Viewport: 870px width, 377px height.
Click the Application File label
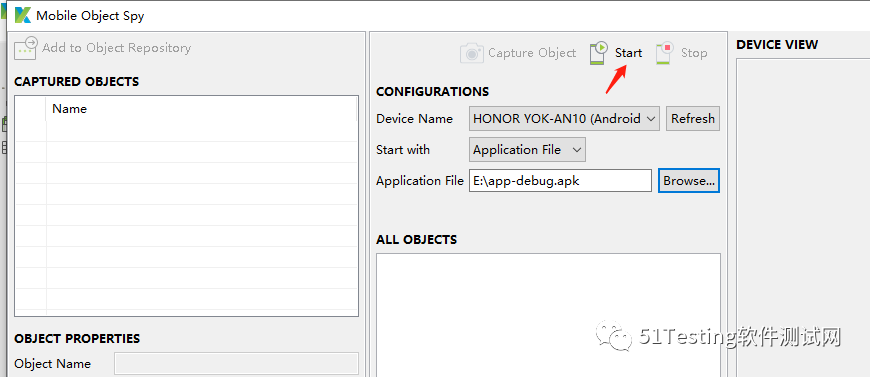(420, 180)
